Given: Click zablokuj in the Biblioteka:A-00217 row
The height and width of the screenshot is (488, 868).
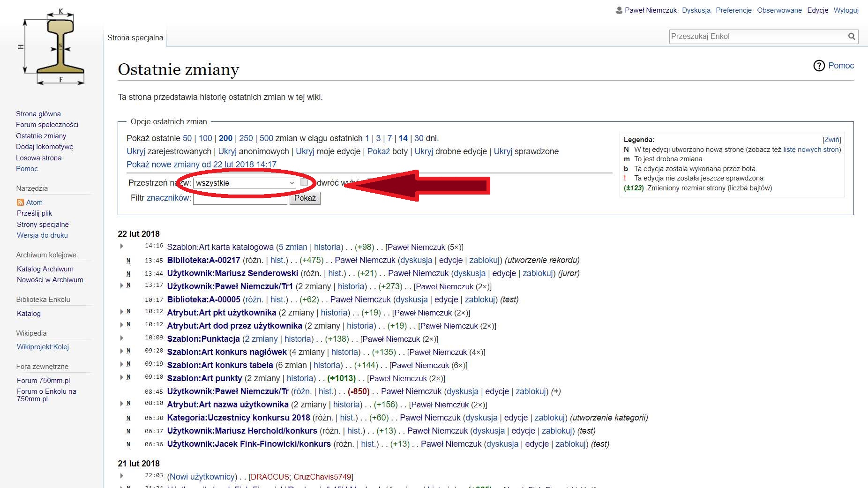Looking at the screenshot, I should (x=484, y=260).
